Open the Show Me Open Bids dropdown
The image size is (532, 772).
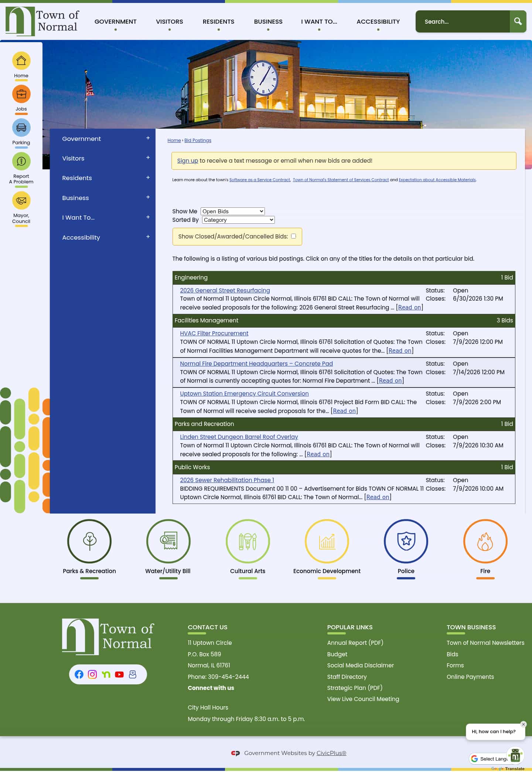pos(233,211)
